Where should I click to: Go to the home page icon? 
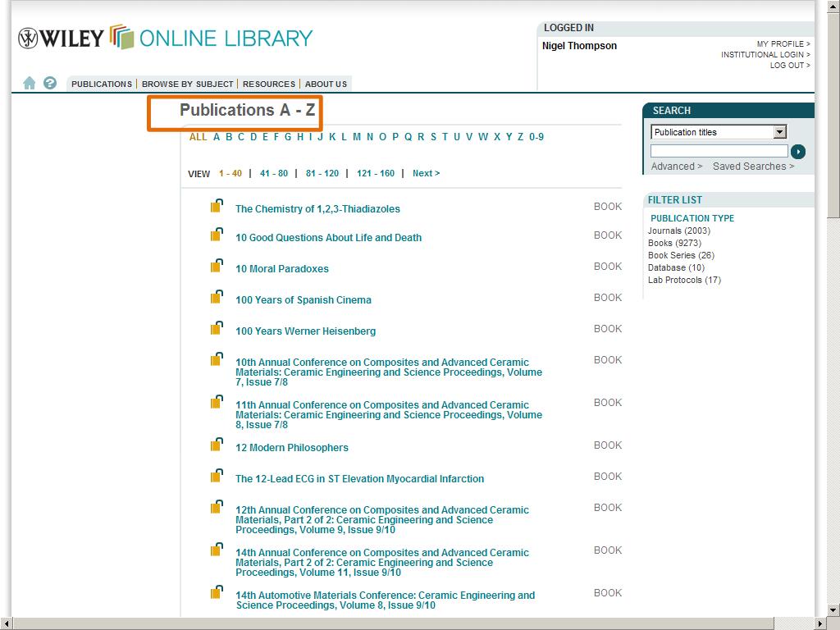pyautogui.click(x=29, y=83)
